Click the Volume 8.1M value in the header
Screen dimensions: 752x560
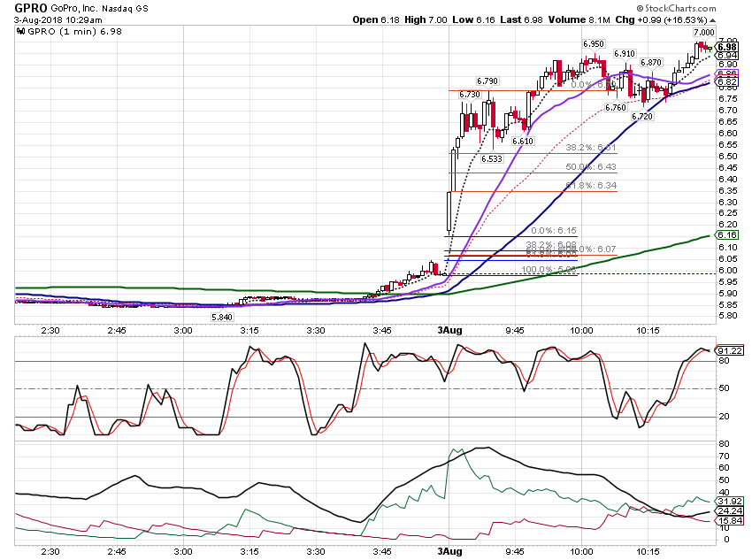(579, 19)
